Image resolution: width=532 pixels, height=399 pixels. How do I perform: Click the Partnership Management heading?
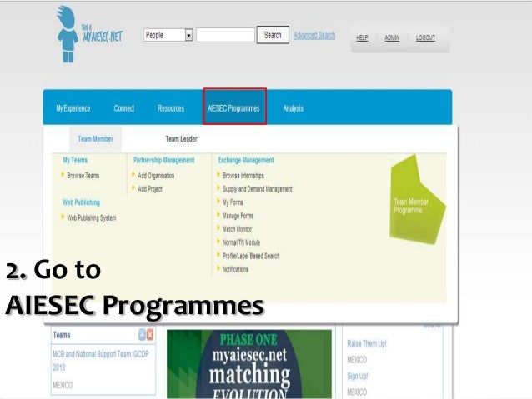click(x=164, y=160)
